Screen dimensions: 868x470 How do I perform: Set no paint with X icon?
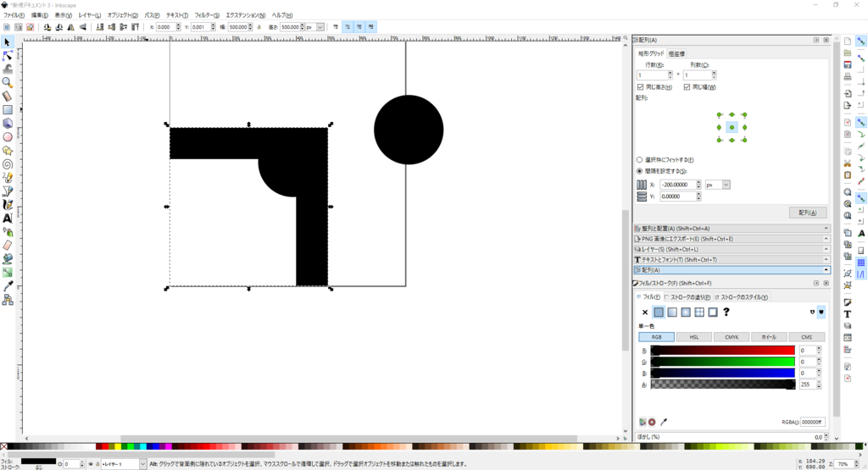click(x=645, y=312)
